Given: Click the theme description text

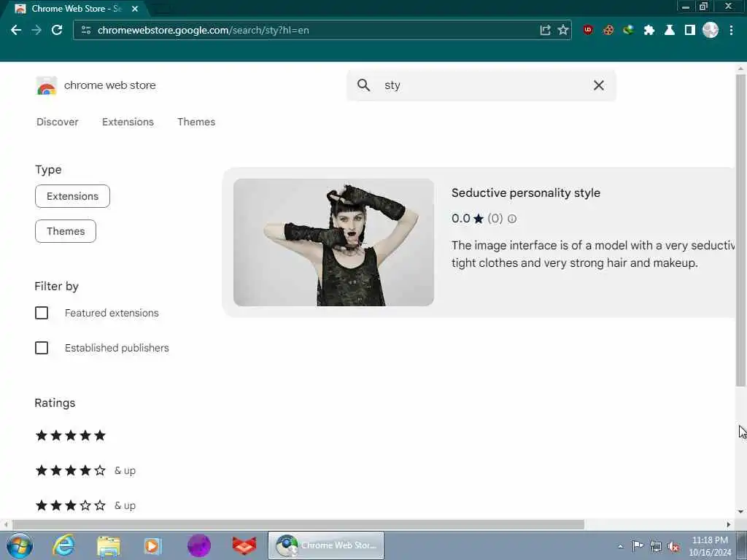Looking at the screenshot, I should click(593, 254).
